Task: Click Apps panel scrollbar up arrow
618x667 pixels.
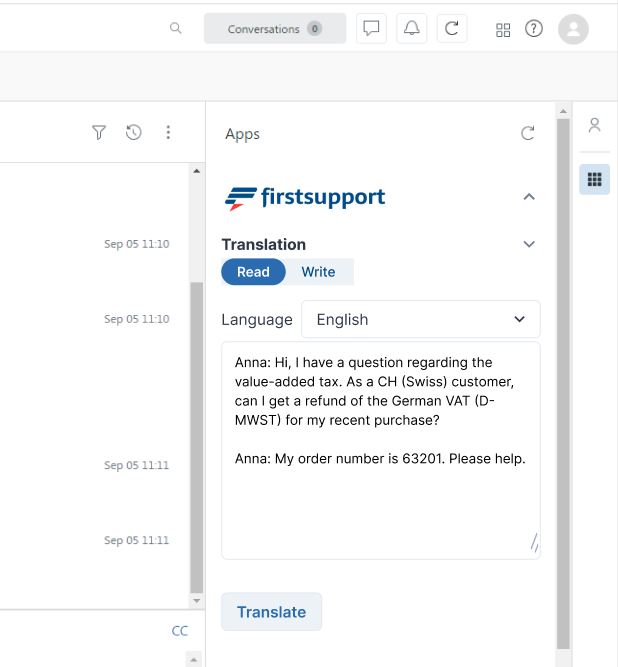Action: coord(563,111)
